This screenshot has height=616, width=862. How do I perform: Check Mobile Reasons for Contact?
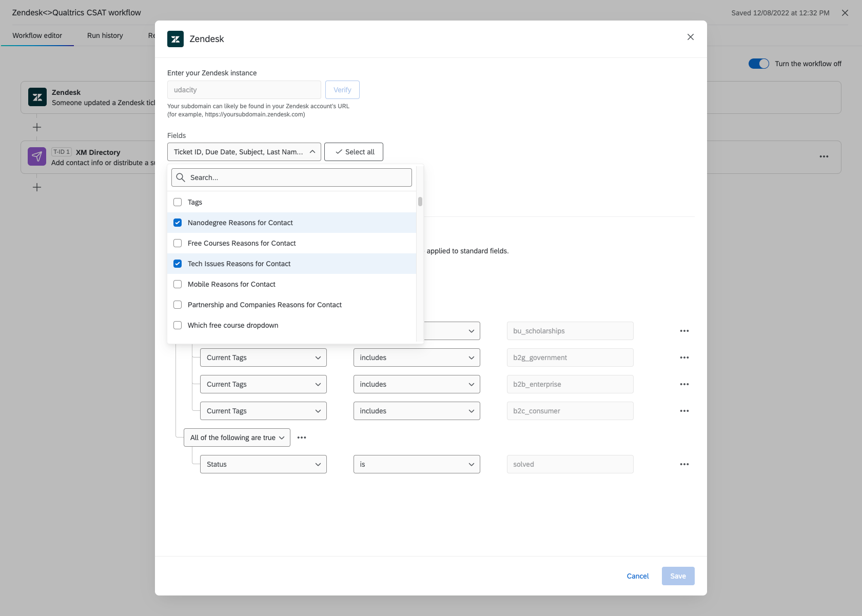(x=178, y=284)
